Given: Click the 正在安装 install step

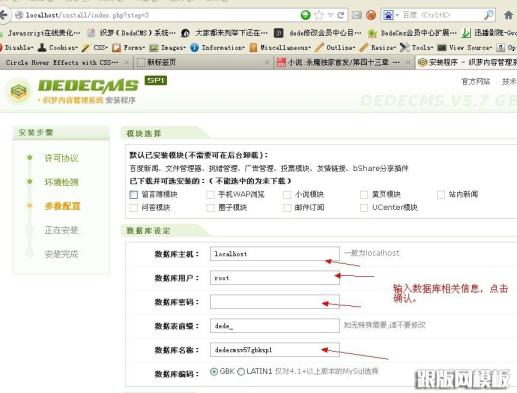Looking at the screenshot, I should tap(61, 230).
